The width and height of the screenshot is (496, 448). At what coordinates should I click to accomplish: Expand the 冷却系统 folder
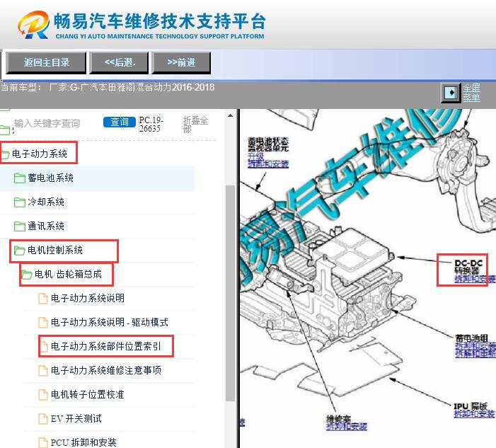[46, 202]
